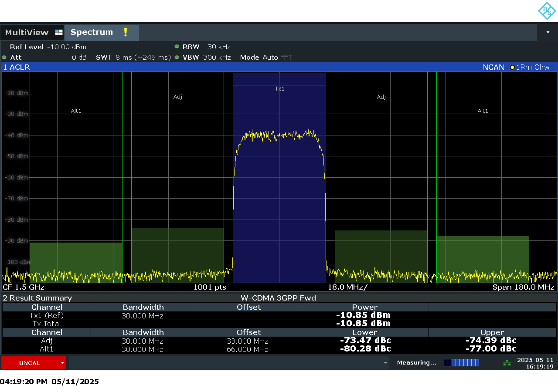Click the lower Adj channel label
558x392 pixels.
coord(177,97)
